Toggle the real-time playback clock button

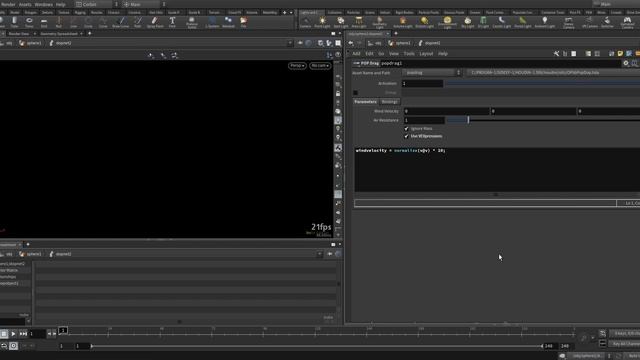(13, 346)
